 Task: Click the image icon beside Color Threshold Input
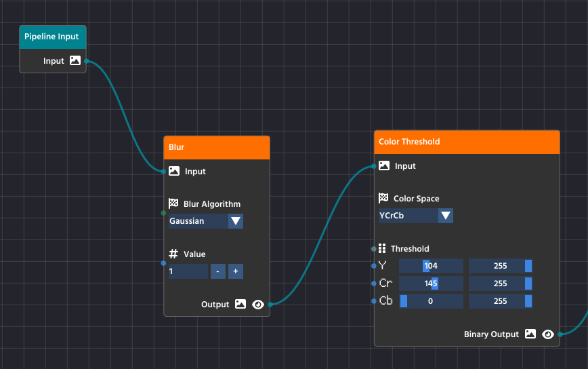coord(384,166)
